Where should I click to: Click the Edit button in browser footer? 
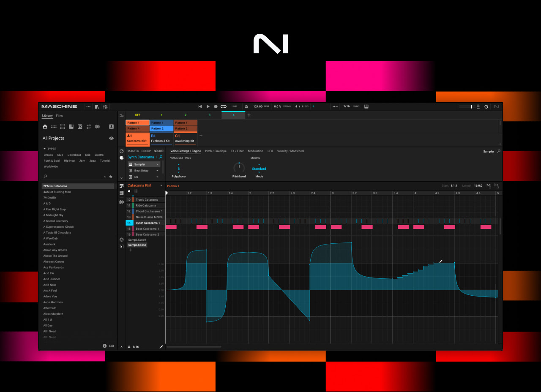[112, 346]
